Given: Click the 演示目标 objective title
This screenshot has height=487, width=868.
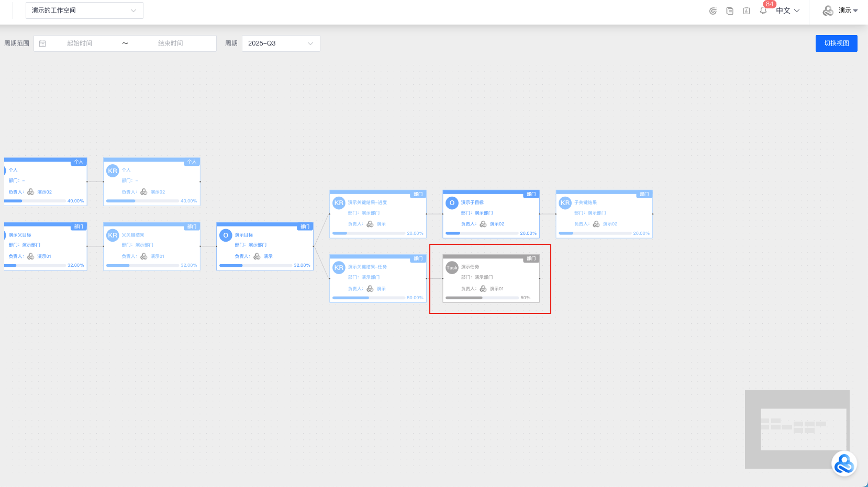Looking at the screenshot, I should pyautogui.click(x=244, y=235).
